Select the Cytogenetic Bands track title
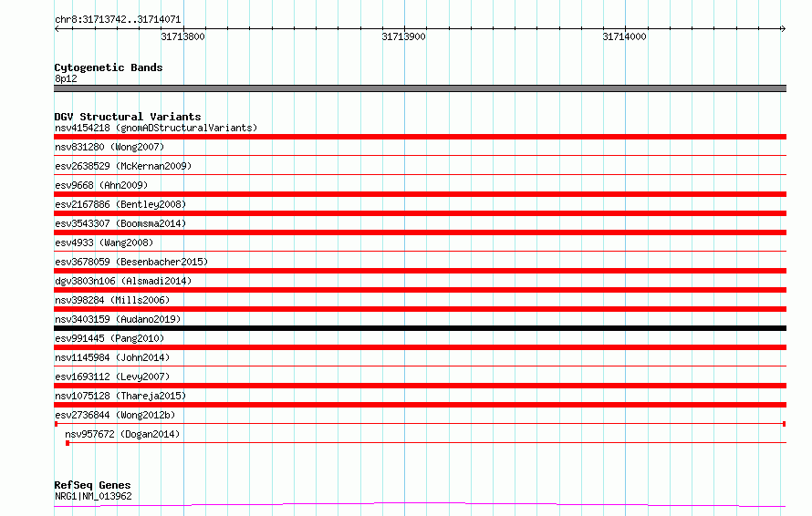Screen dimensions: 812x516 pos(109,67)
